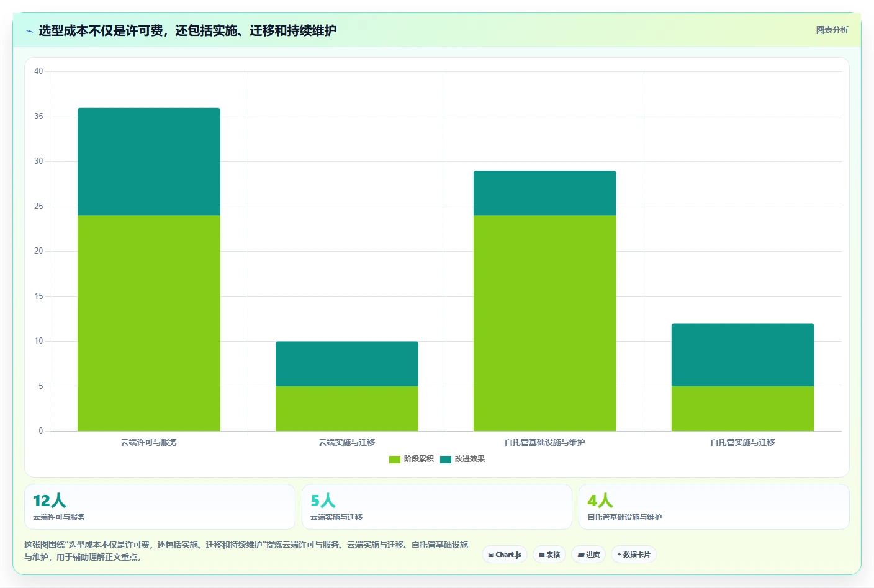Click the 云端实施与迁移 axis label
This screenshot has width=874, height=588.
click(347, 442)
